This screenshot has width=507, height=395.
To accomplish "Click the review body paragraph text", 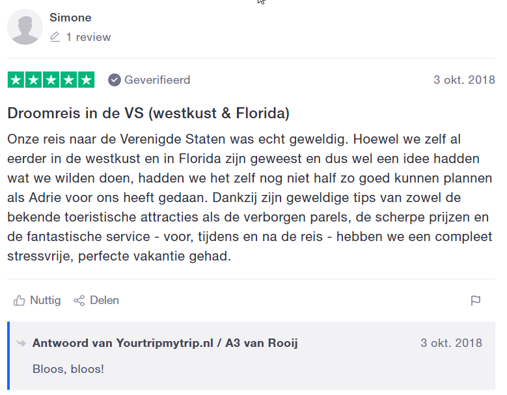I will pyautogui.click(x=250, y=197).
